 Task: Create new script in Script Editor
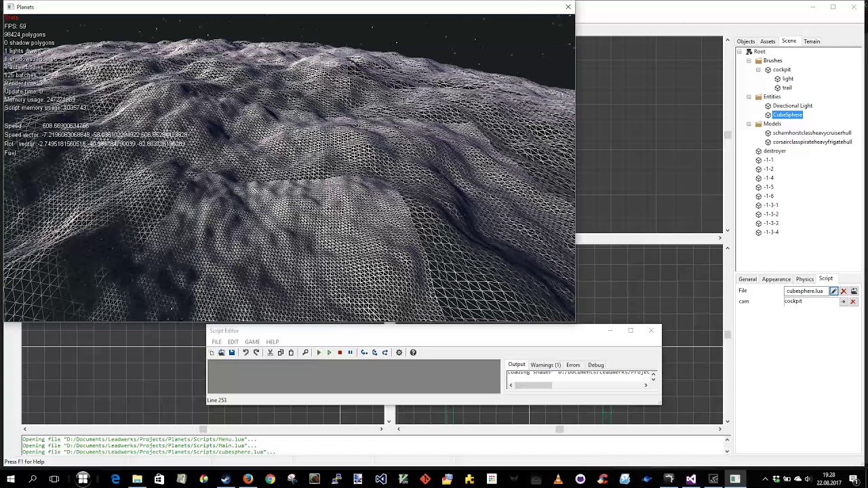212,352
